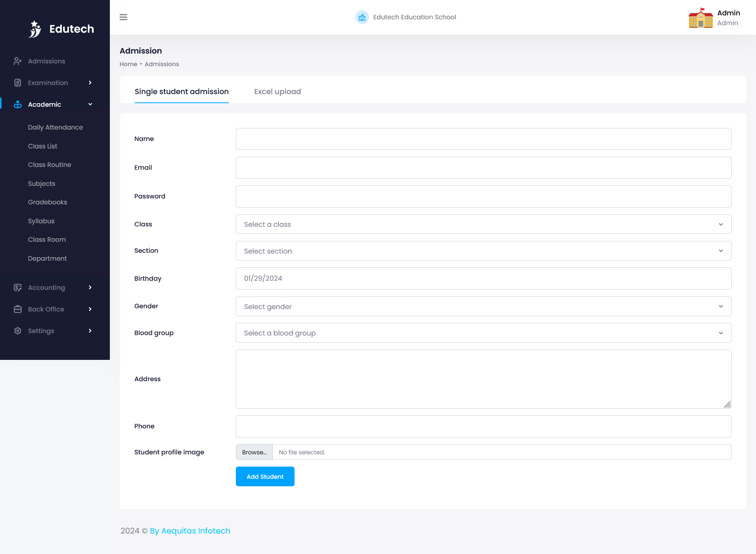Image resolution: width=756 pixels, height=554 pixels.
Task: Expand the Select a blood group dropdown
Action: click(483, 333)
